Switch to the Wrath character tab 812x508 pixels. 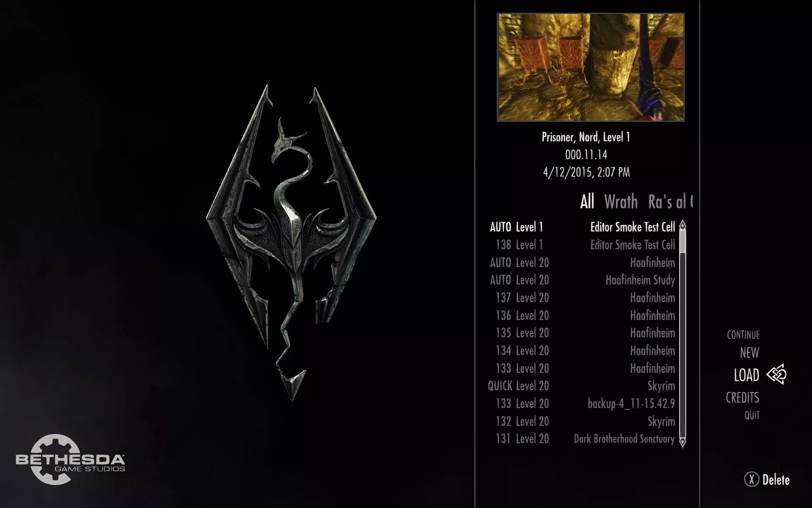coord(621,202)
